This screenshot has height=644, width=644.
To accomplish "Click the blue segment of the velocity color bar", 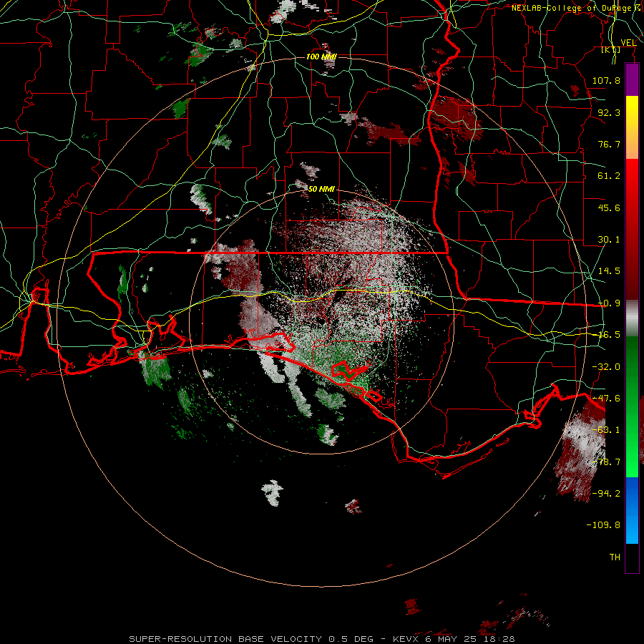I will 632,510.
